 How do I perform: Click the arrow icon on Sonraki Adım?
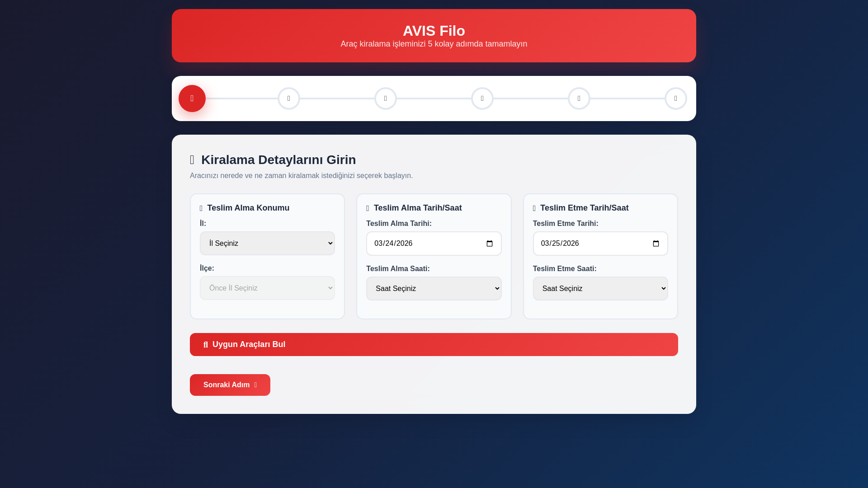pyautogui.click(x=255, y=385)
